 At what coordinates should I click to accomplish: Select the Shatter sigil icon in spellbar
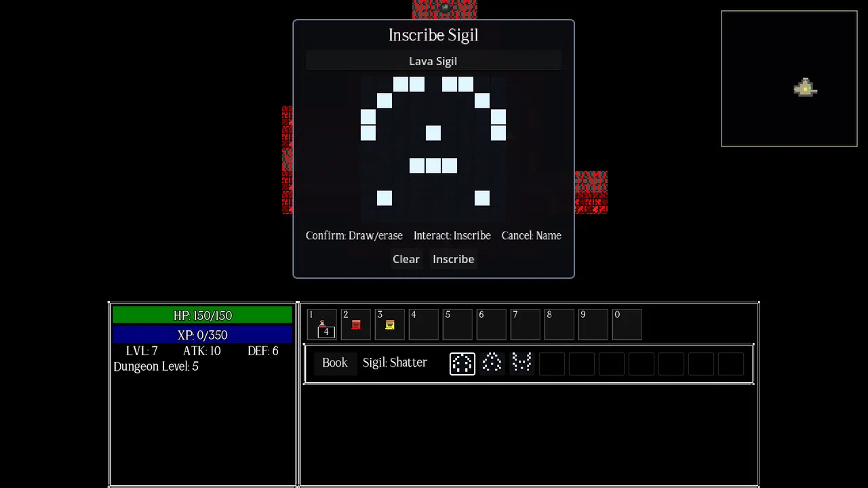click(x=462, y=363)
